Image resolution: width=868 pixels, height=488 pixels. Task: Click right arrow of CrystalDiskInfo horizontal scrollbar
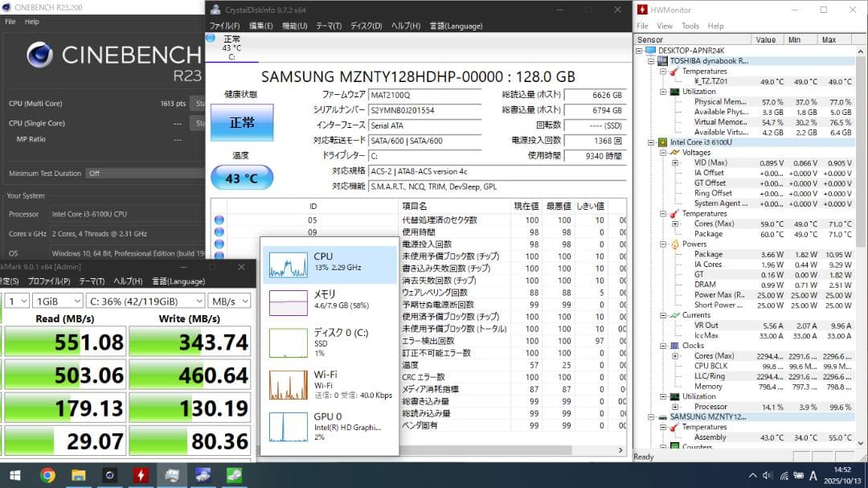[620, 450]
